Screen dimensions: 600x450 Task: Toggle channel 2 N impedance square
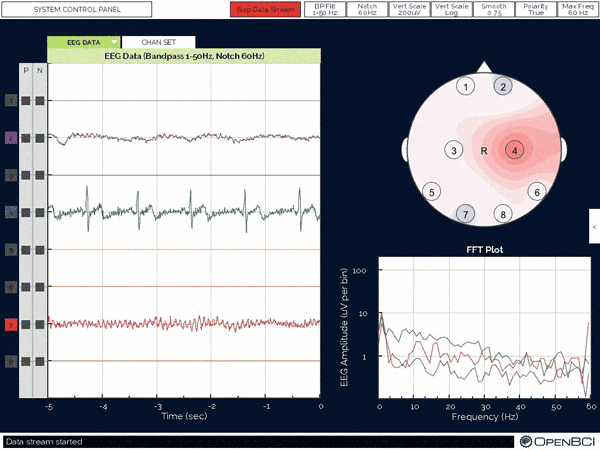click(x=40, y=138)
